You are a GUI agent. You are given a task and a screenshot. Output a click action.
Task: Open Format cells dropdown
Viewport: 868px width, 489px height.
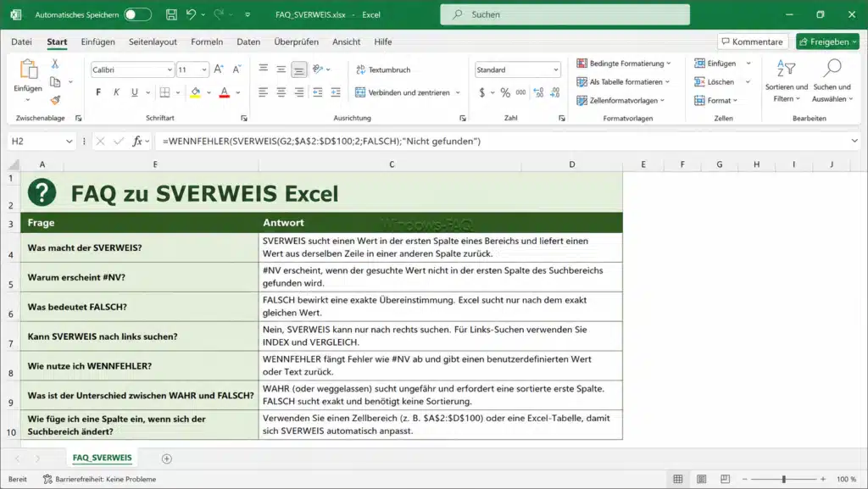(x=715, y=101)
